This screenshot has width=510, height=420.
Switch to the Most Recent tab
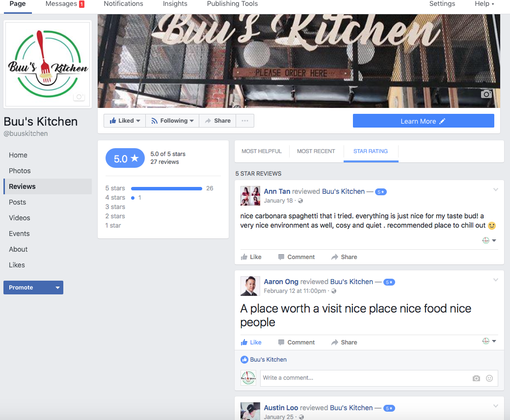316,151
